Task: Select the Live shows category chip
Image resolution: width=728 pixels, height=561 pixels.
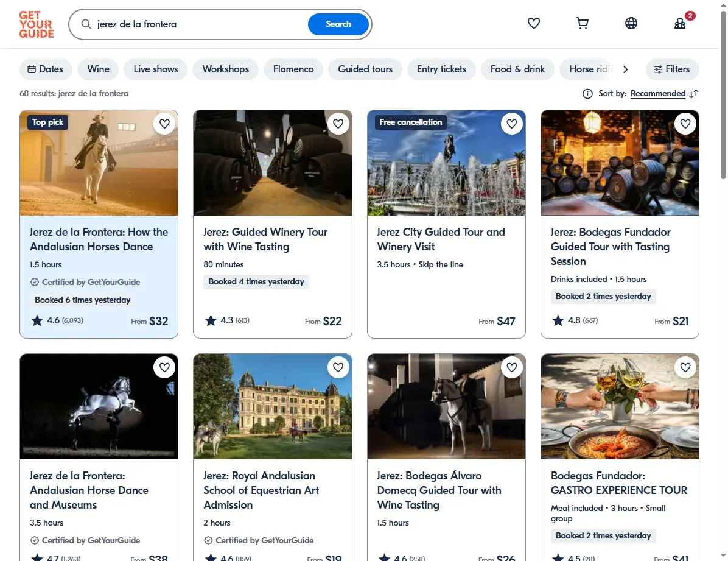Action: [156, 69]
